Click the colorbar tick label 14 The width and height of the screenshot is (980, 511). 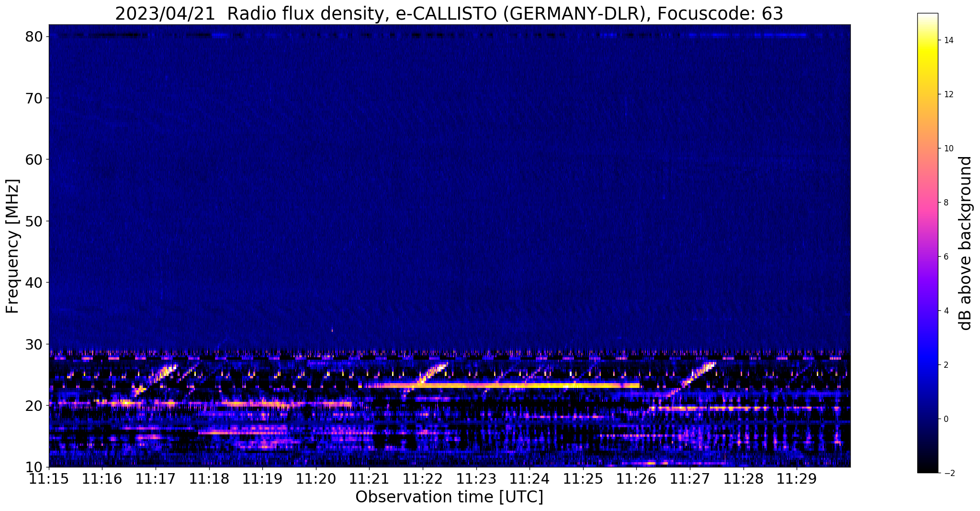pyautogui.click(x=948, y=40)
